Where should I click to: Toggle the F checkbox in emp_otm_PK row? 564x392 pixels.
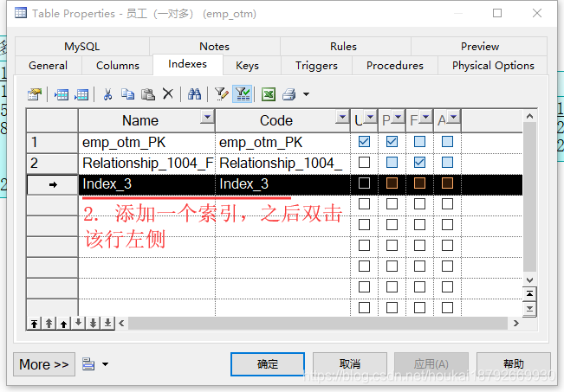pyautogui.click(x=419, y=142)
